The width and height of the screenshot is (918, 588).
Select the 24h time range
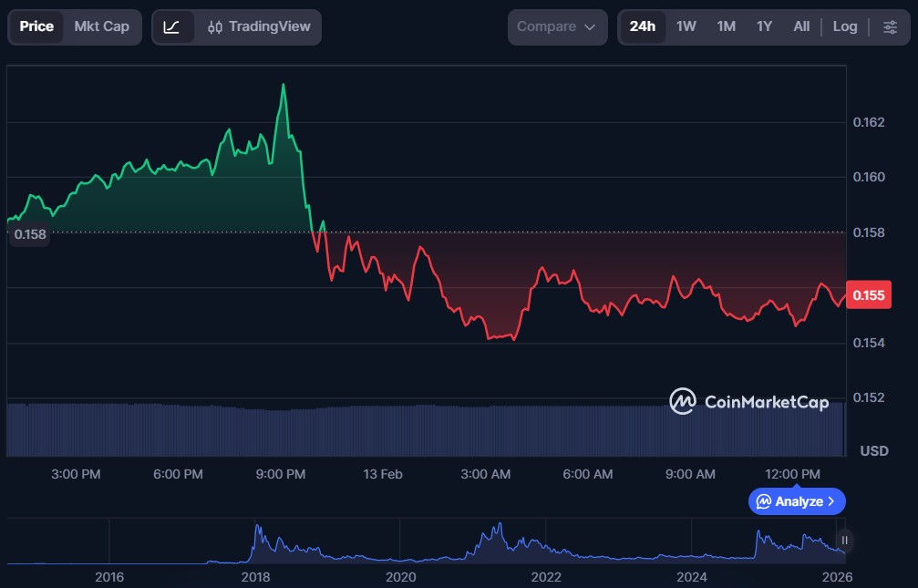coord(642,26)
